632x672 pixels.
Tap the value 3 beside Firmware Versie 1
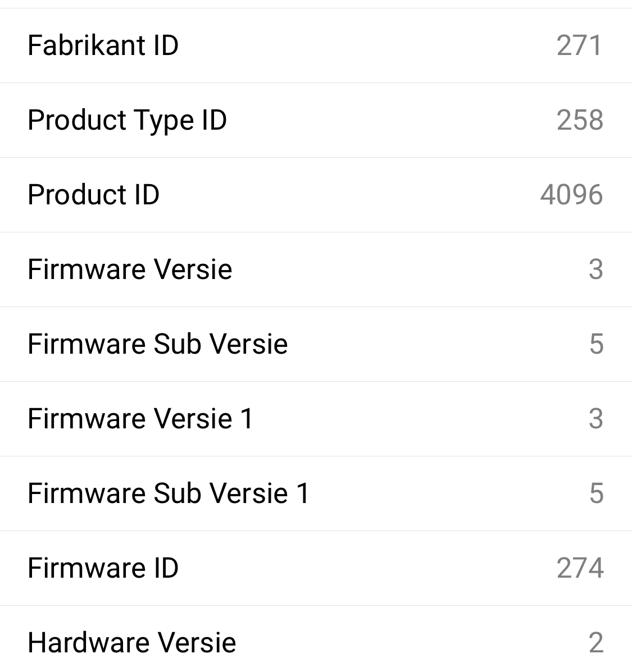tap(596, 419)
